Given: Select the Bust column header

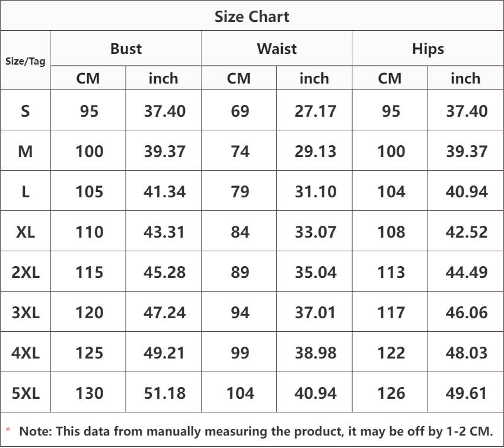Looking at the screenshot, I should click(x=126, y=49).
